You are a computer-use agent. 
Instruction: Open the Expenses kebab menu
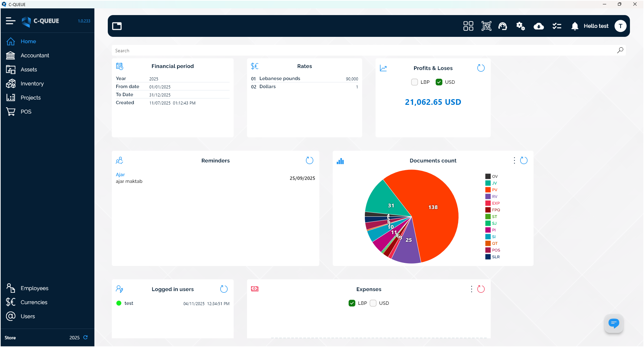click(x=471, y=289)
